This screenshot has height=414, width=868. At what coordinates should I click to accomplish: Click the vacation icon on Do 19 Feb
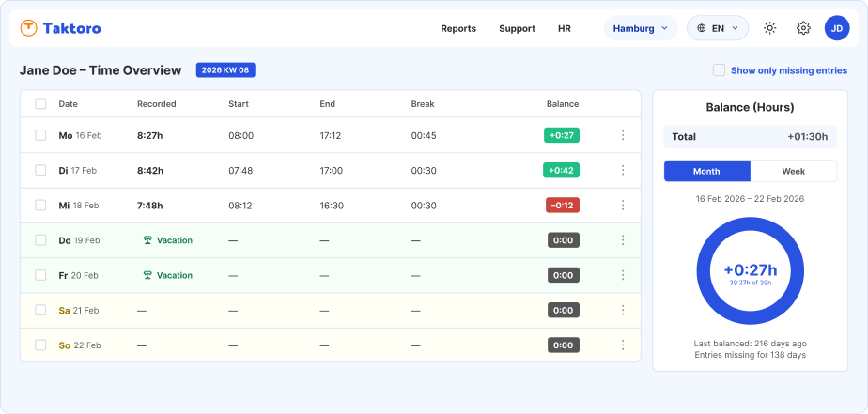[x=147, y=240]
